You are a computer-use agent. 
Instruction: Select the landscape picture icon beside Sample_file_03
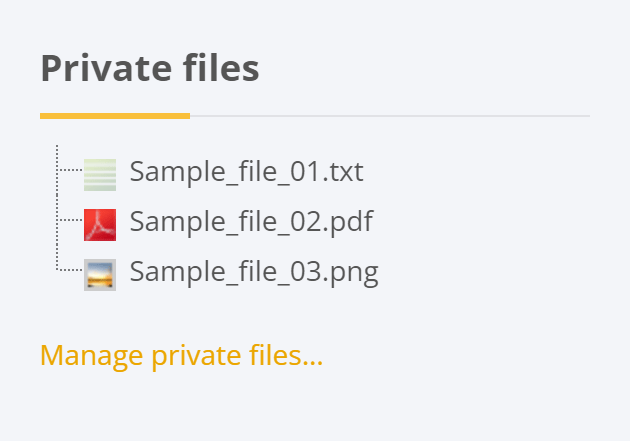point(100,273)
